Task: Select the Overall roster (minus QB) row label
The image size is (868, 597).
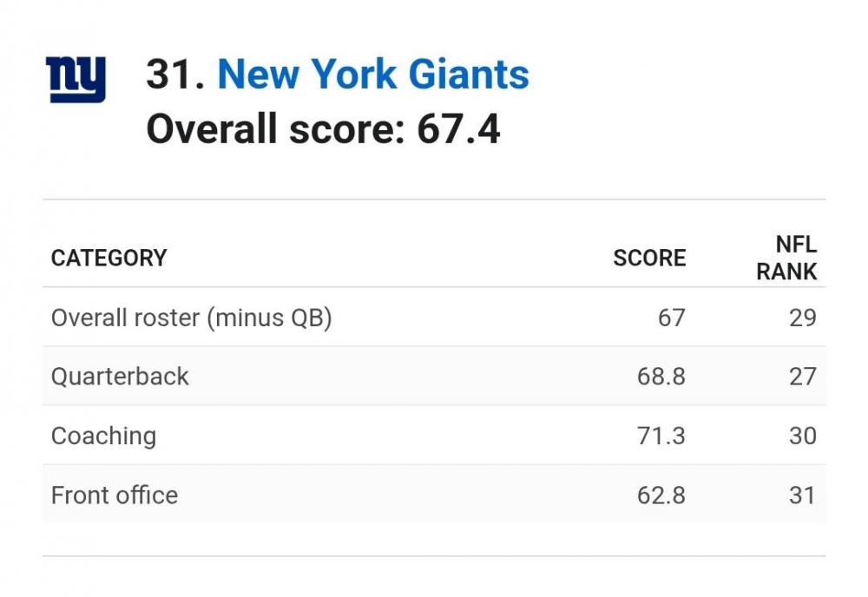Action: point(191,318)
